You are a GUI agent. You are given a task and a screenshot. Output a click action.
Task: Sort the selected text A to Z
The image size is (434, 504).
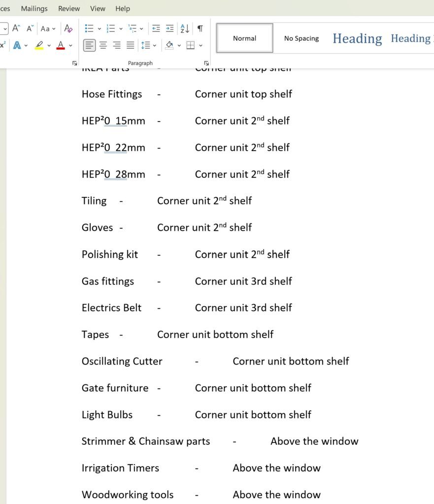[x=185, y=29]
